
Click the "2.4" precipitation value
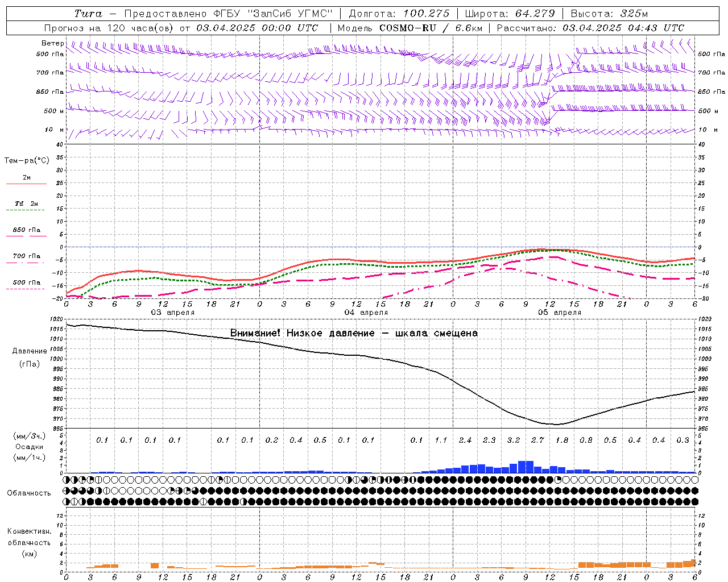465,440
